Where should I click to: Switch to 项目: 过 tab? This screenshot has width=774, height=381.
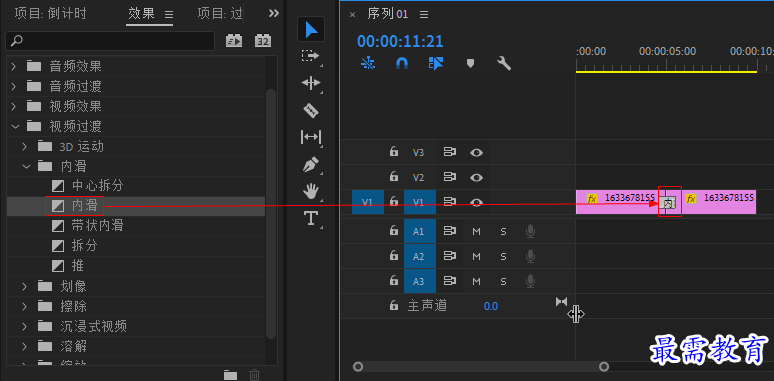220,13
